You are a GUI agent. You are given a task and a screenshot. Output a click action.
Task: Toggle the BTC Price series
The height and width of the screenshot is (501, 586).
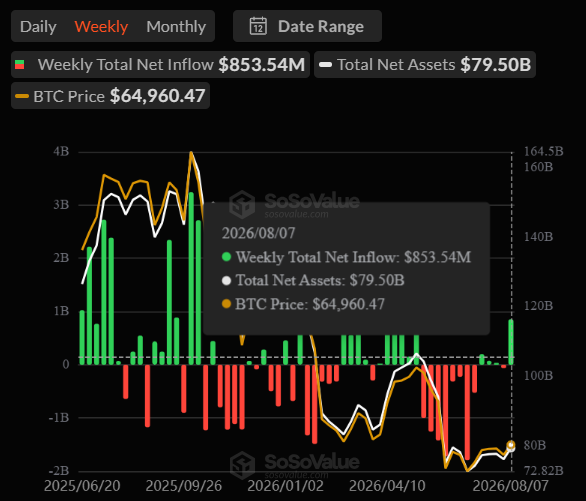point(110,96)
